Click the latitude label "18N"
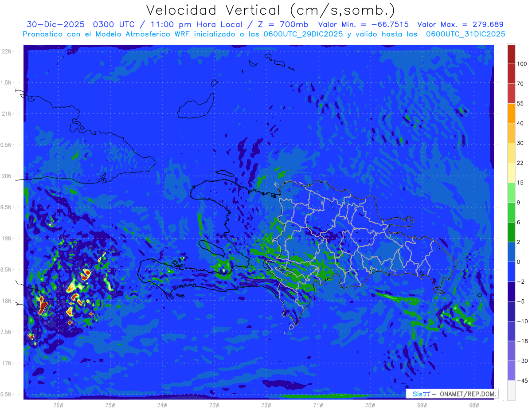The width and height of the screenshot is (532, 411). pos(7,301)
